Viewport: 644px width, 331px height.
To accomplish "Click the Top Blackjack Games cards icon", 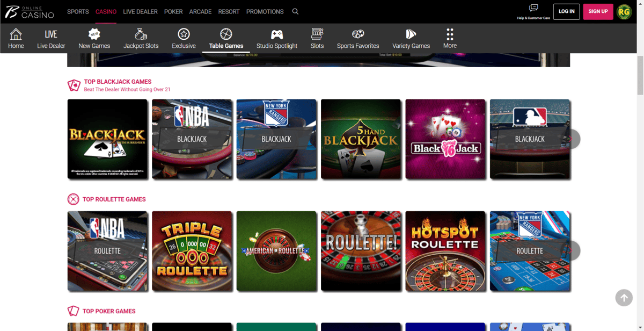I will (74, 85).
